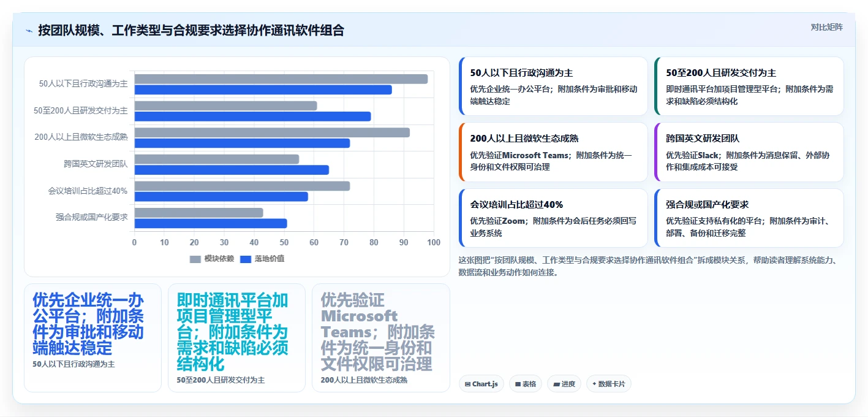Screen dimensions: 868x417
Task: Open the card titled 强合规或国产化要求
Action: tap(749, 218)
